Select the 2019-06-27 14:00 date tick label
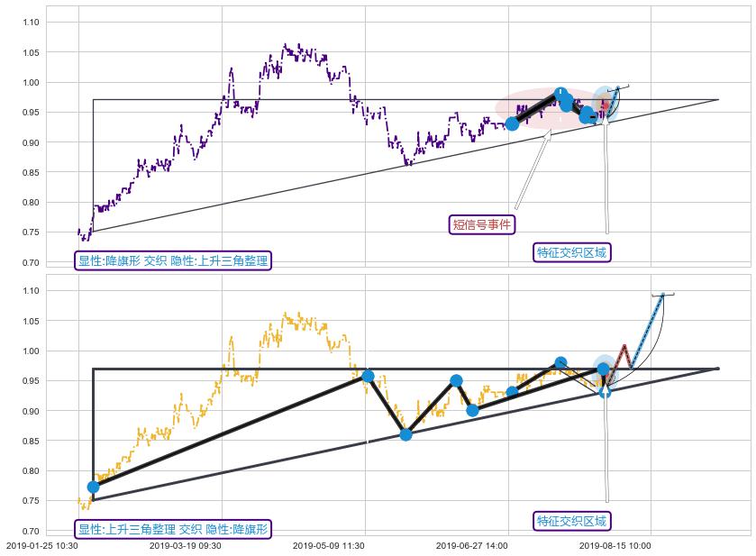The image size is (756, 556). [471, 545]
